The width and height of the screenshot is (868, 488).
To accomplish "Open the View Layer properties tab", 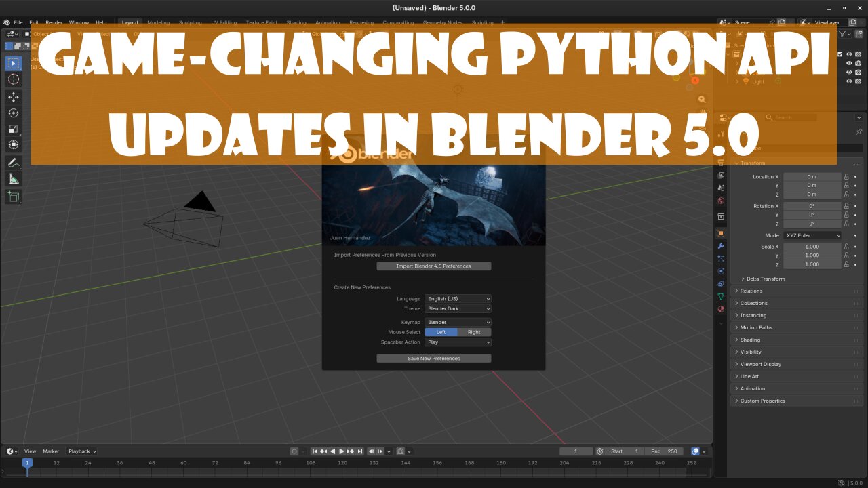I will click(x=721, y=176).
